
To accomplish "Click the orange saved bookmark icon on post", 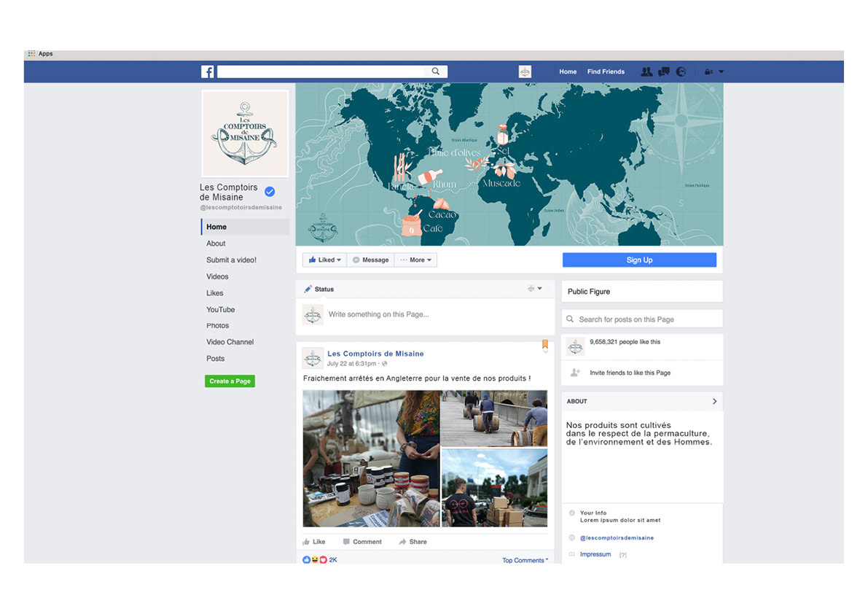I will tap(544, 343).
